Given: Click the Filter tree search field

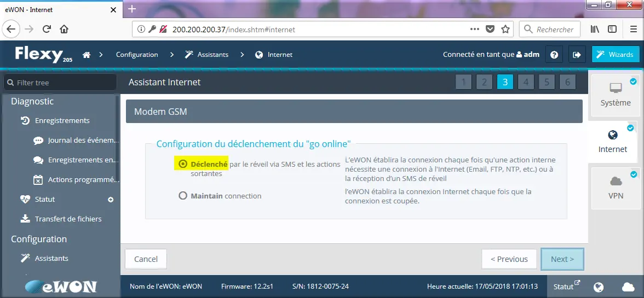Looking at the screenshot, I should pos(60,83).
